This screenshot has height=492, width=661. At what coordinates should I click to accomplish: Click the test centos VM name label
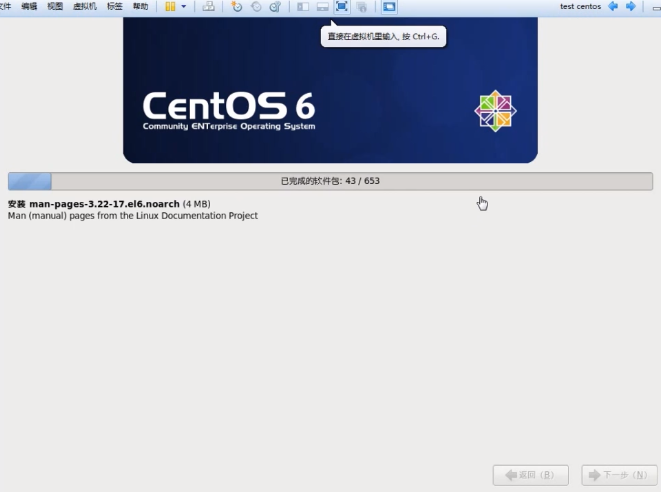pos(580,6)
